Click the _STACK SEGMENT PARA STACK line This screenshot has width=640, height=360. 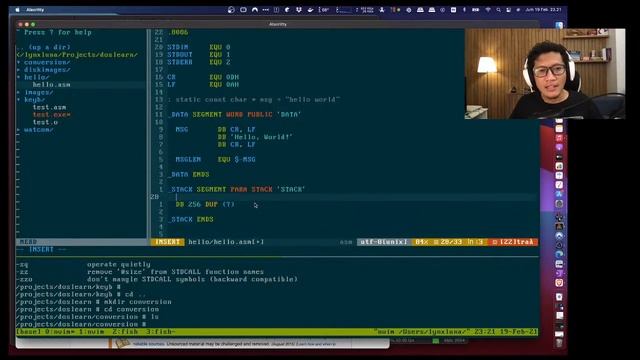pos(237,189)
